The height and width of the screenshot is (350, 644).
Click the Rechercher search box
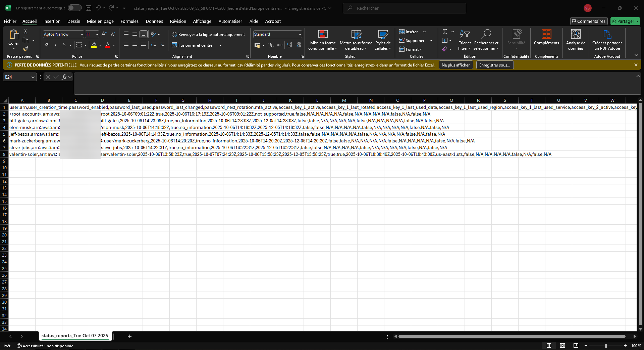[404, 8]
